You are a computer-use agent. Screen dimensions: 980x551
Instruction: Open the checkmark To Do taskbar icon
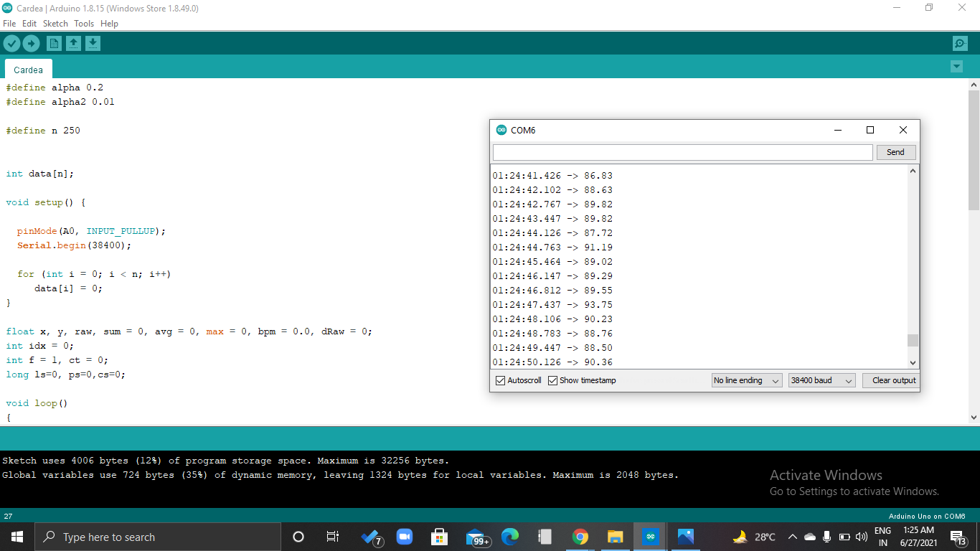click(372, 537)
